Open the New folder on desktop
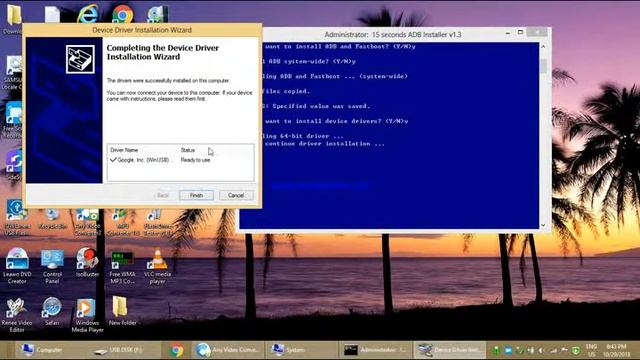 [x=122, y=310]
